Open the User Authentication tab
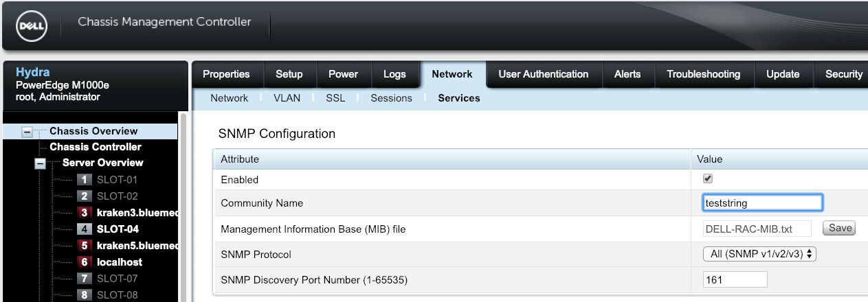This screenshot has height=302, width=868. click(x=543, y=74)
